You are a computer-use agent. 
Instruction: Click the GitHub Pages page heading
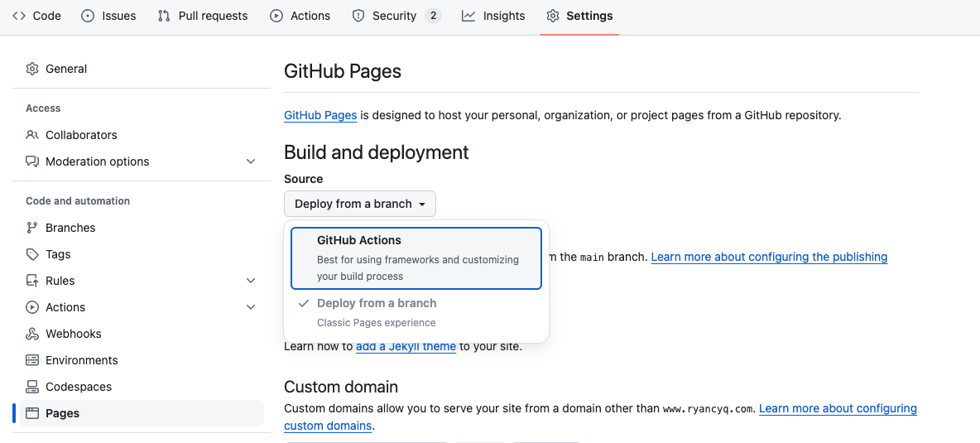[343, 70]
